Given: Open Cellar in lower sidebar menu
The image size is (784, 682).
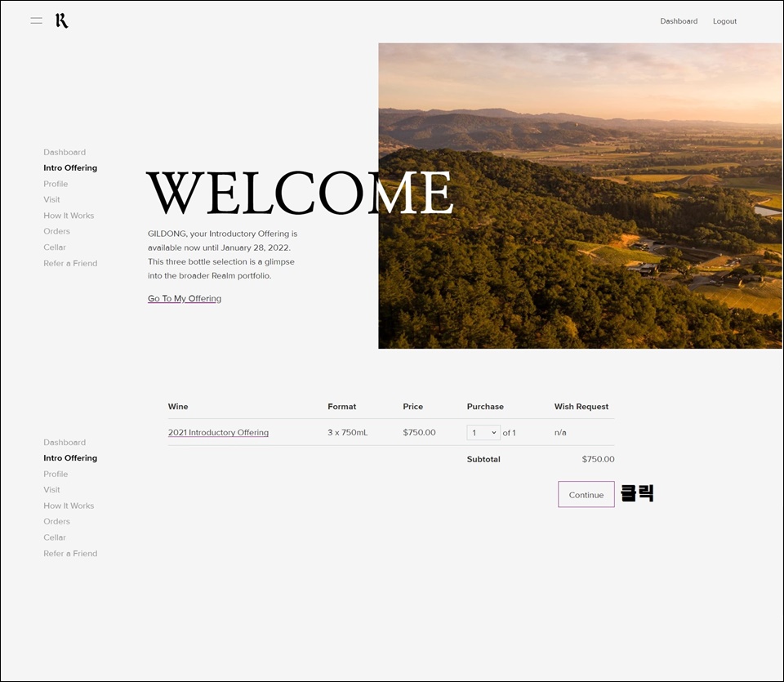Looking at the screenshot, I should pyautogui.click(x=55, y=537).
